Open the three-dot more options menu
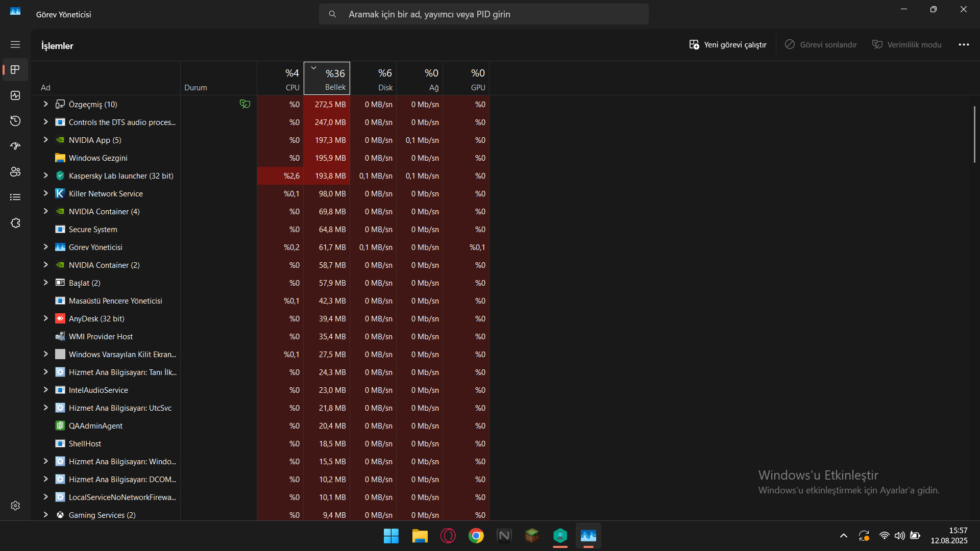 [964, 45]
